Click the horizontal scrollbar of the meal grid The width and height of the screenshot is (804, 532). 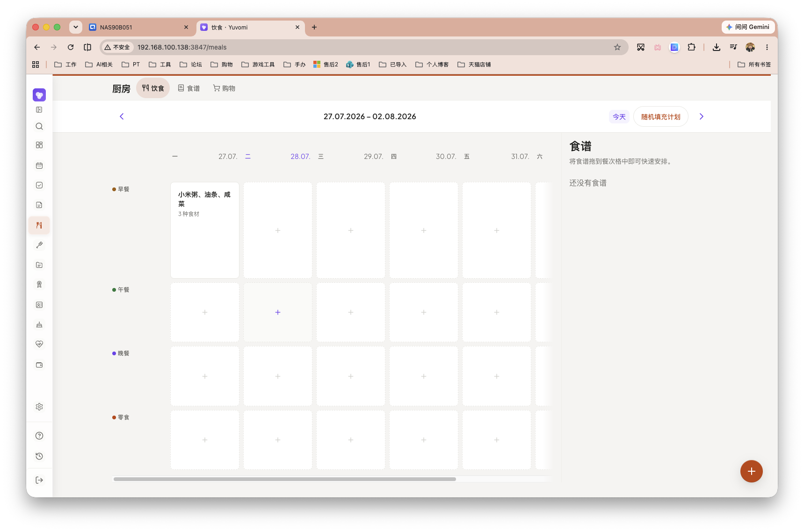click(284, 479)
